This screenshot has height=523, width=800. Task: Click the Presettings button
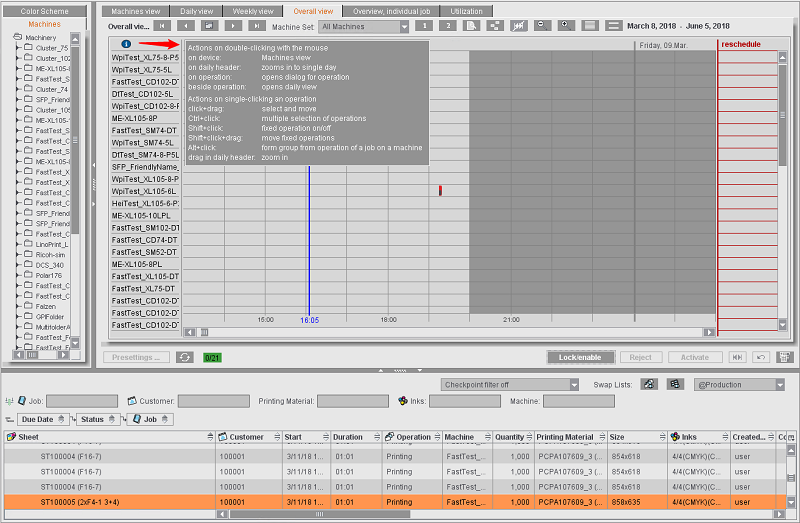point(136,357)
